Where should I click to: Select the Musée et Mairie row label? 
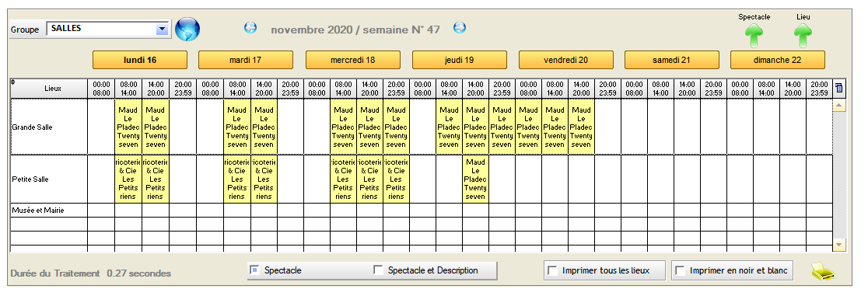tap(37, 211)
